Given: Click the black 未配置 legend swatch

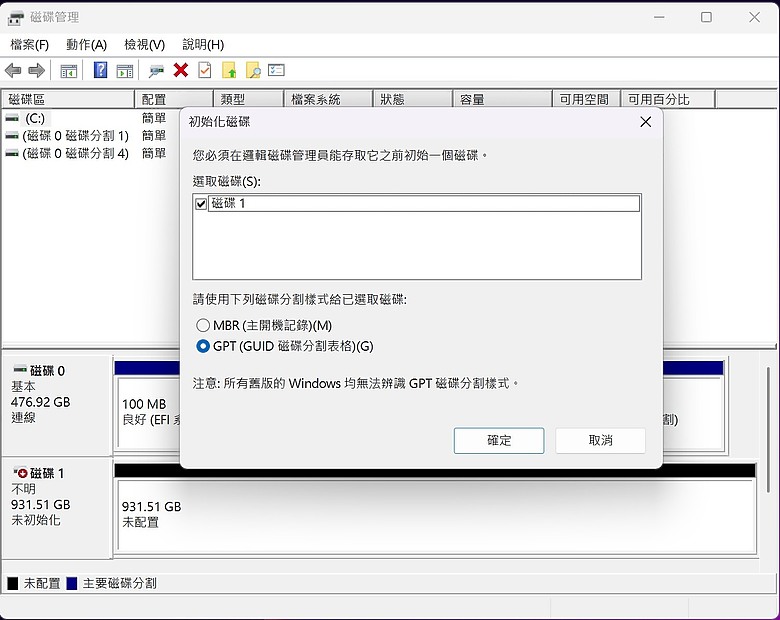Looking at the screenshot, I should (x=12, y=584).
